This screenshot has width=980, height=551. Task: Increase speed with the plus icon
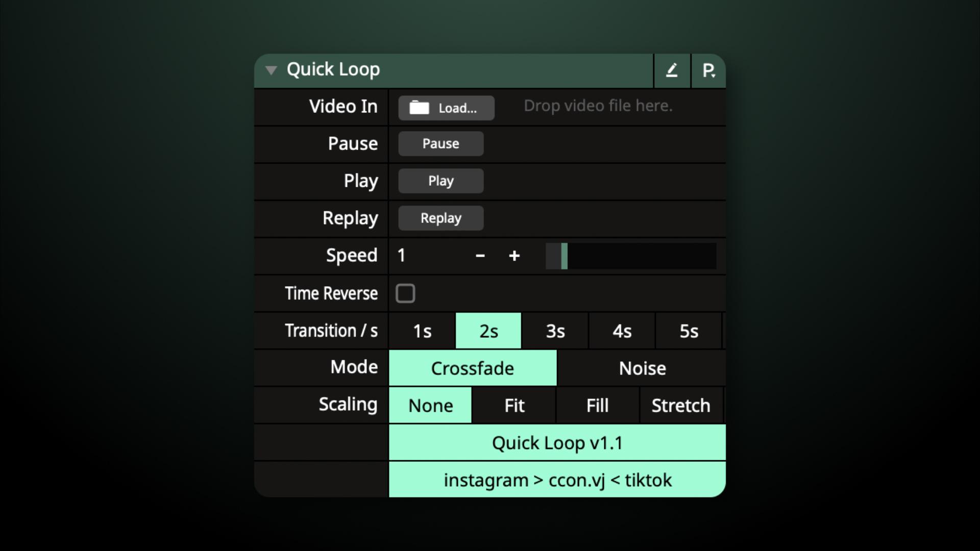514,256
